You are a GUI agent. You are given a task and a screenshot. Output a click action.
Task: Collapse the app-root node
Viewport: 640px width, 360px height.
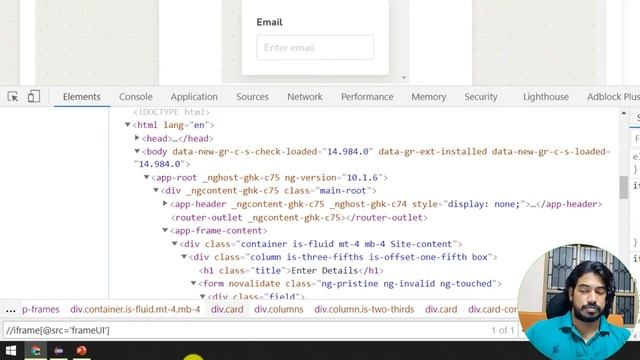point(147,177)
